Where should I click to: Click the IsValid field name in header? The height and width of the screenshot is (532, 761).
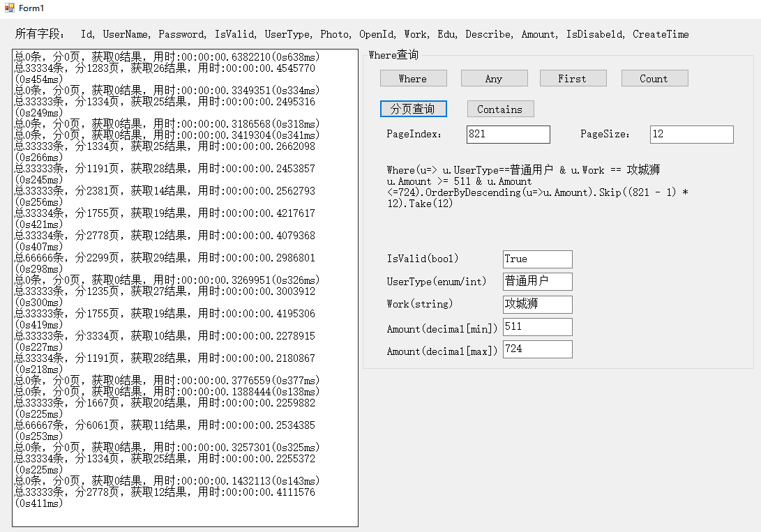[x=236, y=34]
